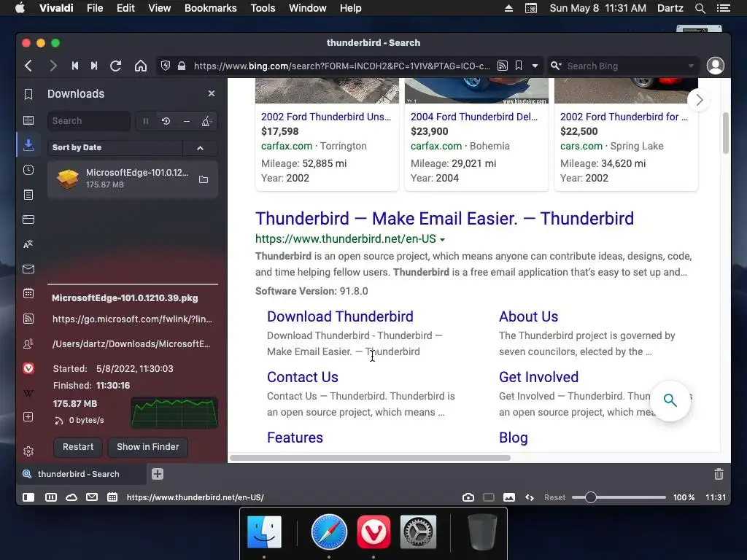The image size is (747, 560).
Task: Open the Download Thunderbird link
Action: click(x=340, y=316)
